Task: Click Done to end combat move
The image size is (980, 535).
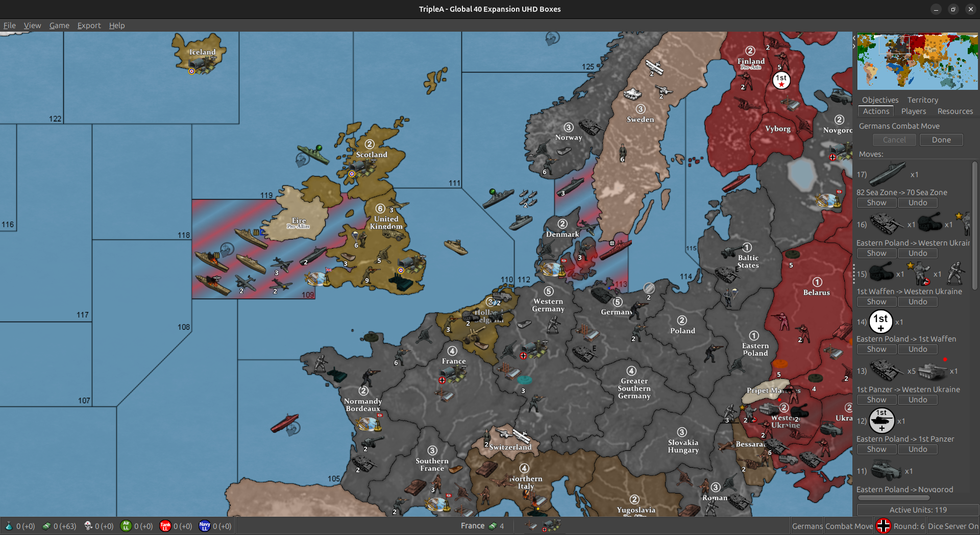Action: [941, 140]
